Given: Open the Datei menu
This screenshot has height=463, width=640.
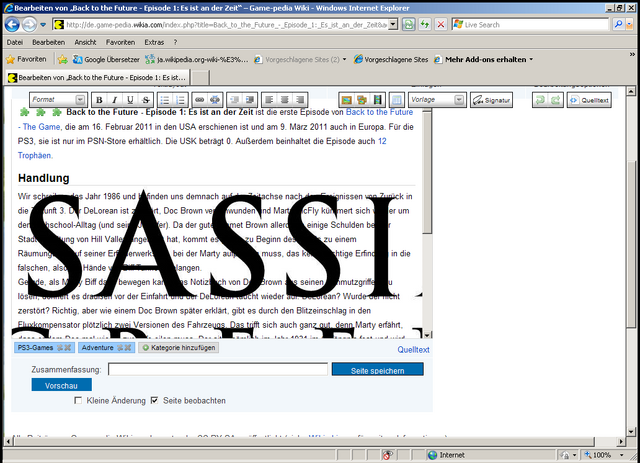Looking at the screenshot, I should pyautogui.click(x=15, y=42).
